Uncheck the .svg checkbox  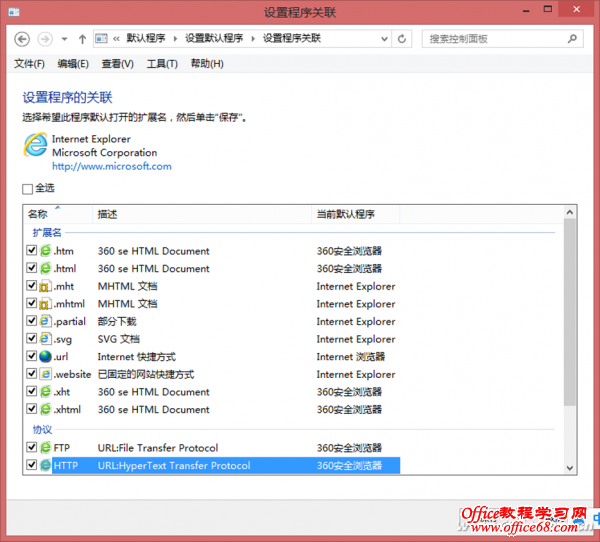[x=32, y=338]
